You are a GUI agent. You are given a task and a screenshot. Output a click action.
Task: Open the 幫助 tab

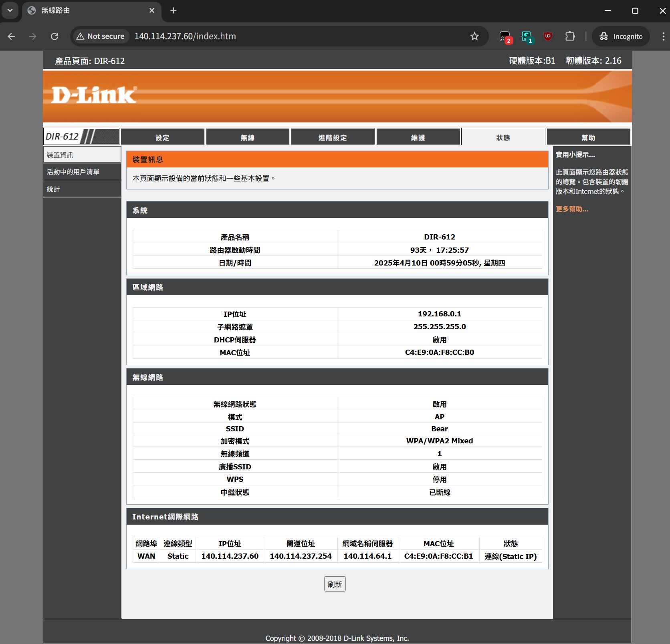(588, 137)
